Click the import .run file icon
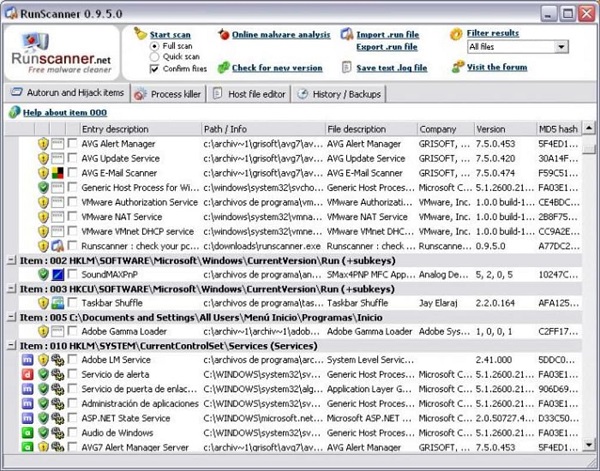 point(347,34)
